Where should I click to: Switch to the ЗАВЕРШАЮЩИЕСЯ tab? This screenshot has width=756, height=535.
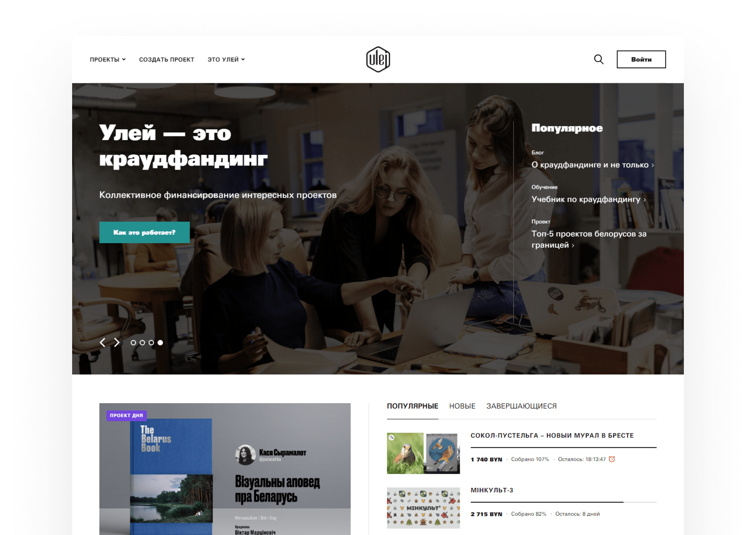pyautogui.click(x=521, y=406)
